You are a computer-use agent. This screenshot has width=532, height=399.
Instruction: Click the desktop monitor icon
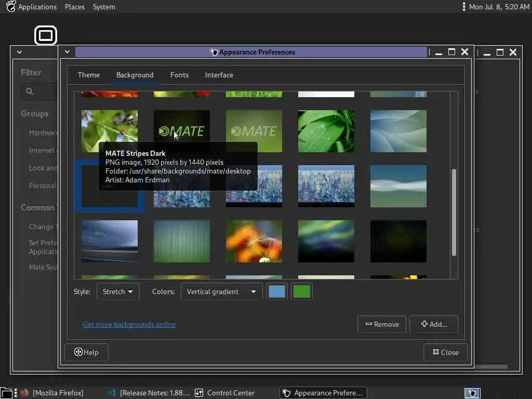[x=46, y=35]
